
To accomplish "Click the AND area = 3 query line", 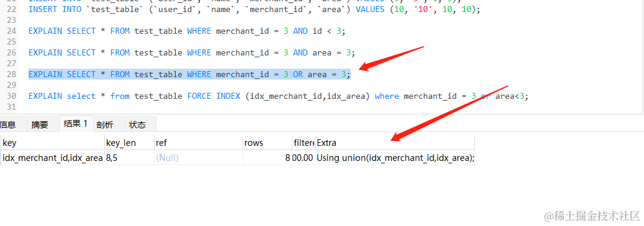I will 191,52.
